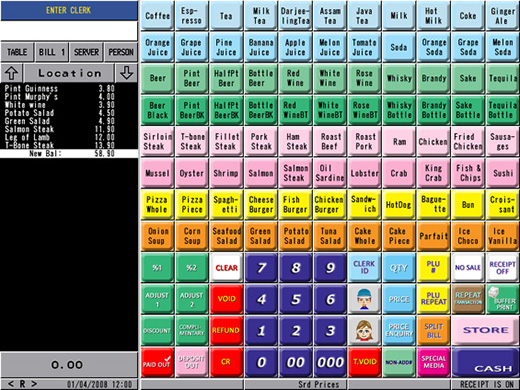Tap the up arrow beside Location
The height and width of the screenshot is (390, 520).
12,73
